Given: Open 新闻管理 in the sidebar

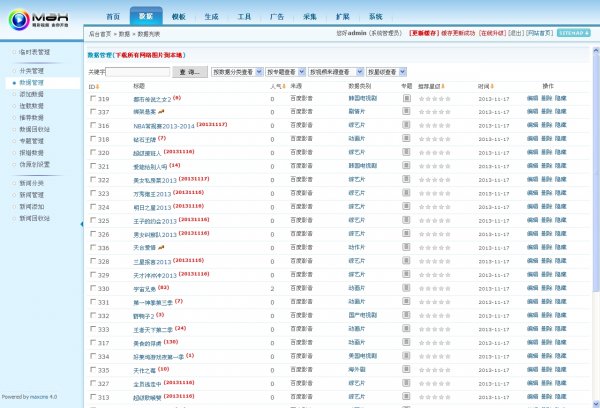Looking at the screenshot, I should pos(32,195).
